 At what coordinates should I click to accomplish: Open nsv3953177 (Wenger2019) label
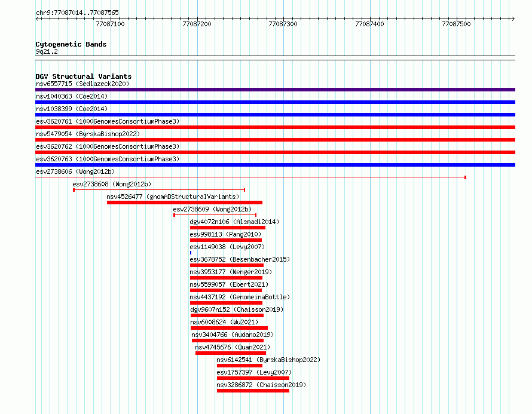231,272
